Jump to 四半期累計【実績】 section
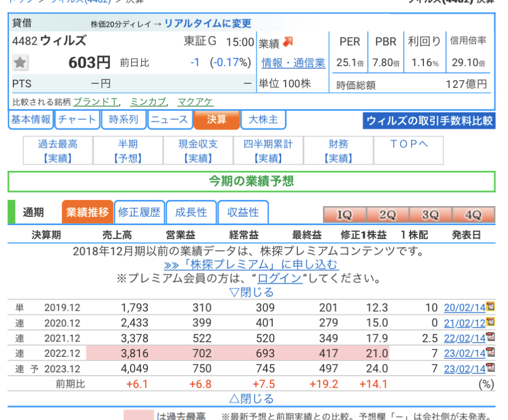 click(x=268, y=151)
